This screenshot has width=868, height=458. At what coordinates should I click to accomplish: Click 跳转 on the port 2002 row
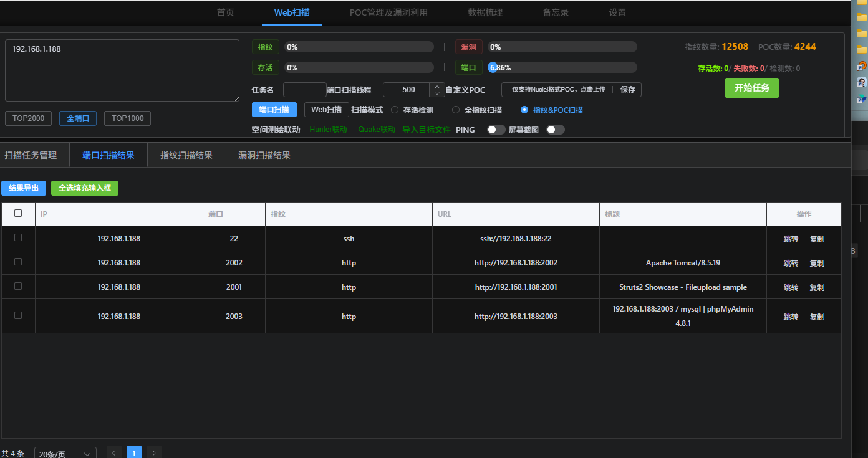click(790, 262)
